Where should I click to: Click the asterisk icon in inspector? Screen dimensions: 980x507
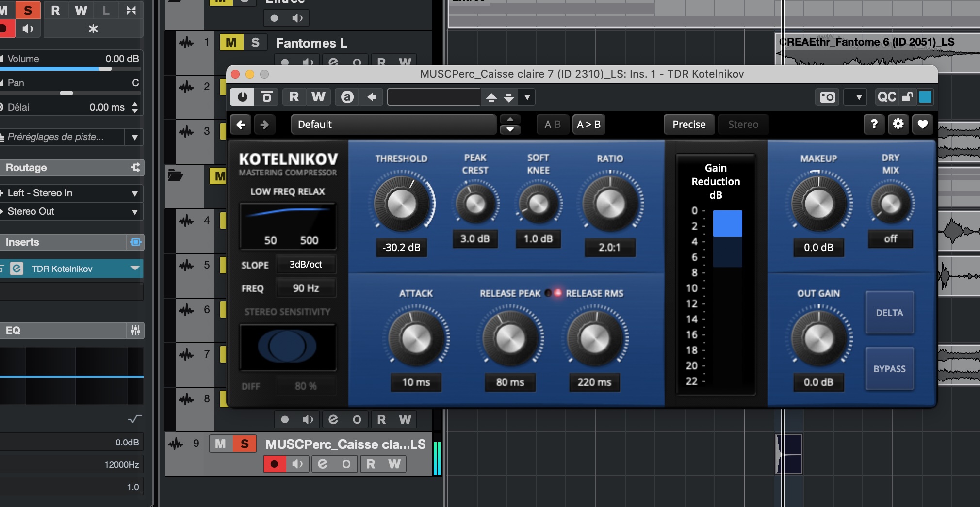(93, 29)
